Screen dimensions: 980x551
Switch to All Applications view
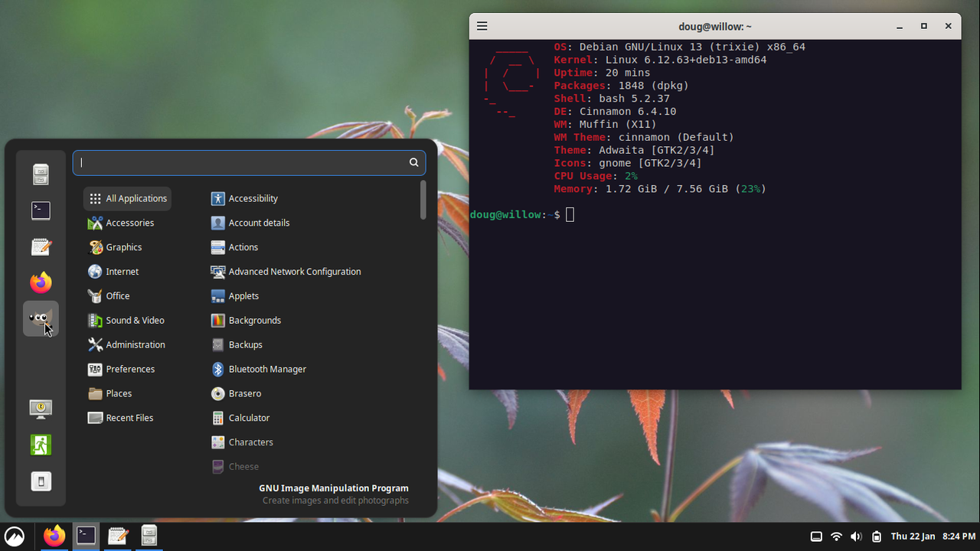point(127,198)
